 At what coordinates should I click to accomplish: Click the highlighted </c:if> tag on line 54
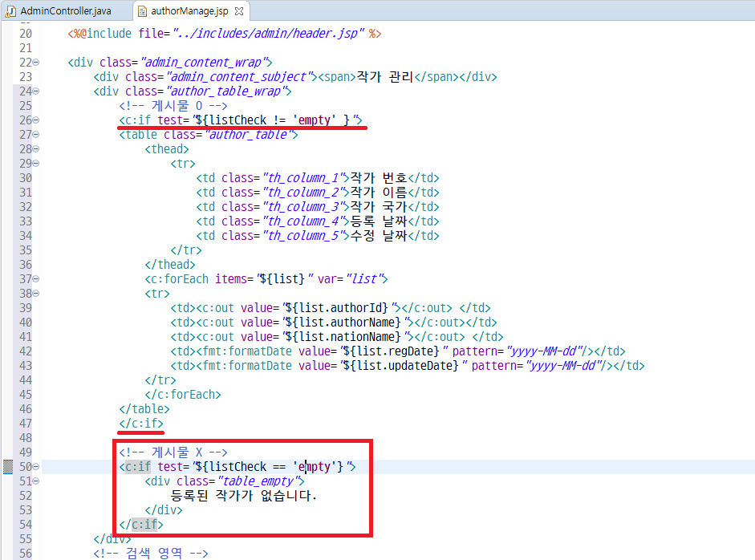(141, 525)
